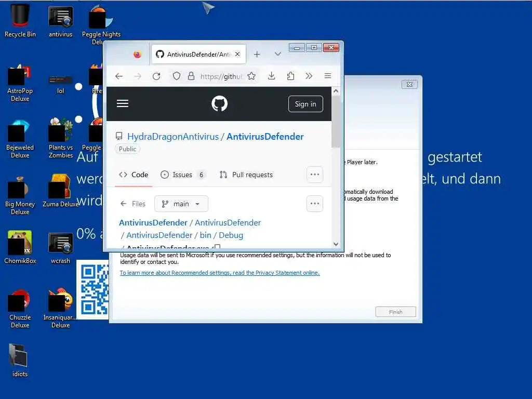Open the Debug breadcrumb folder link
Viewport: 532px width, 399px height.
pos(231,235)
